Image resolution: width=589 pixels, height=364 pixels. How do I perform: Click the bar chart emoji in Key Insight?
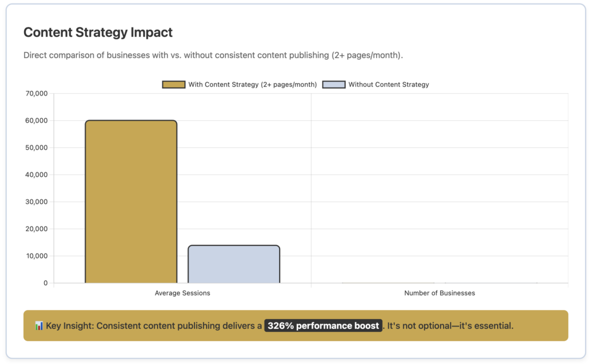pos(39,326)
